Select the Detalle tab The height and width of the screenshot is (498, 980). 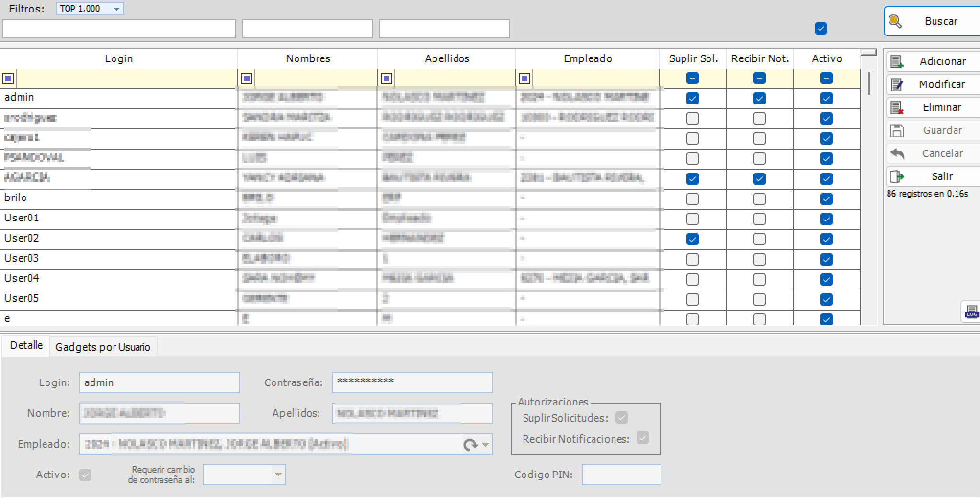point(25,345)
